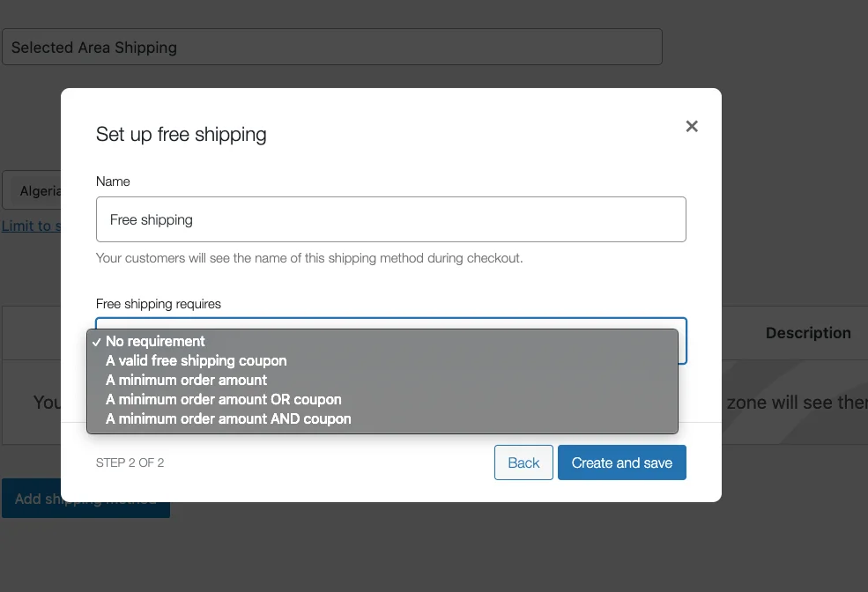Click the Selected Area Shipping zone name field

tap(331, 48)
